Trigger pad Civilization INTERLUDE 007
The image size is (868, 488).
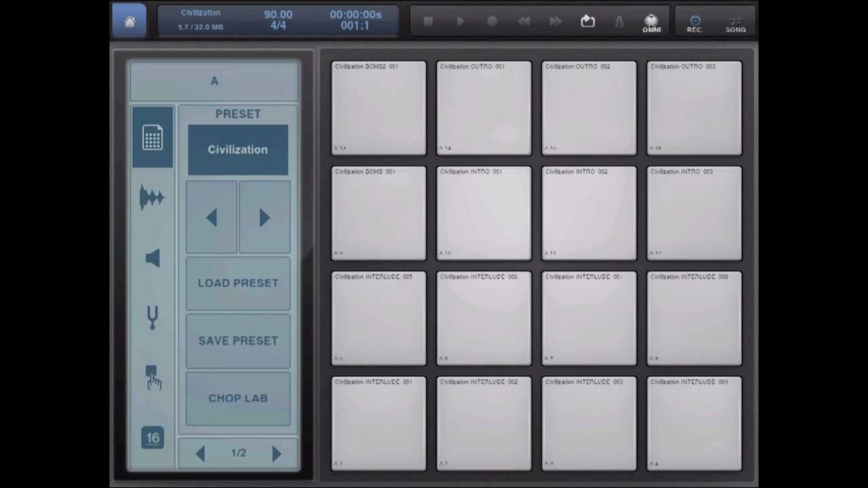589,319
